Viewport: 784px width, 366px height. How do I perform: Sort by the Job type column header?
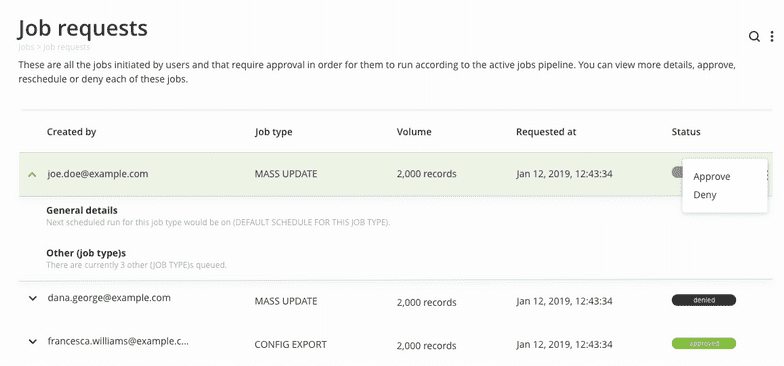pyautogui.click(x=274, y=132)
